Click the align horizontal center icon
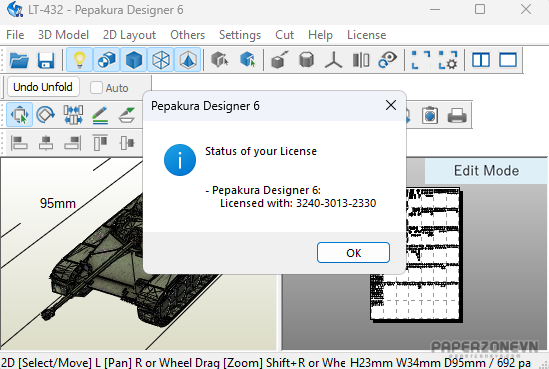The image size is (549, 369). [46, 143]
